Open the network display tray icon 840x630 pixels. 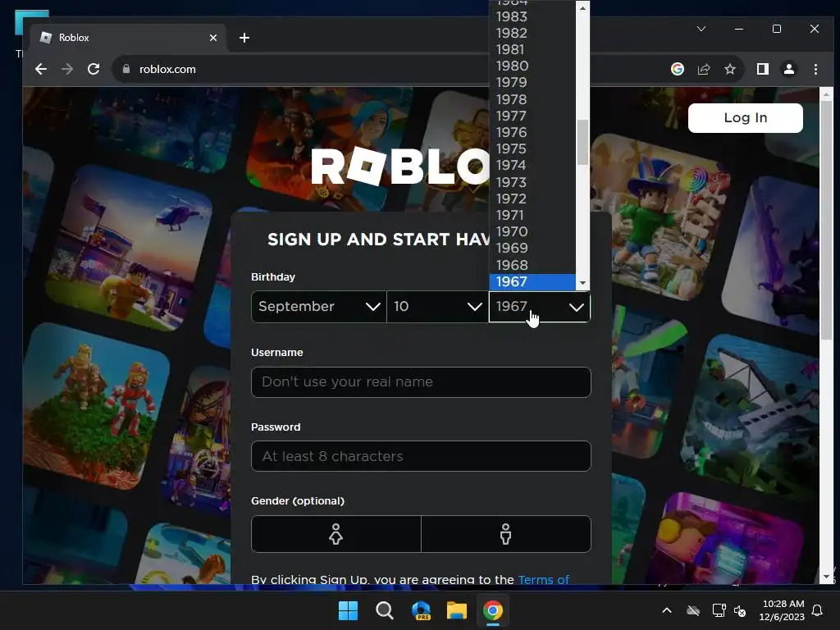pyautogui.click(x=719, y=610)
